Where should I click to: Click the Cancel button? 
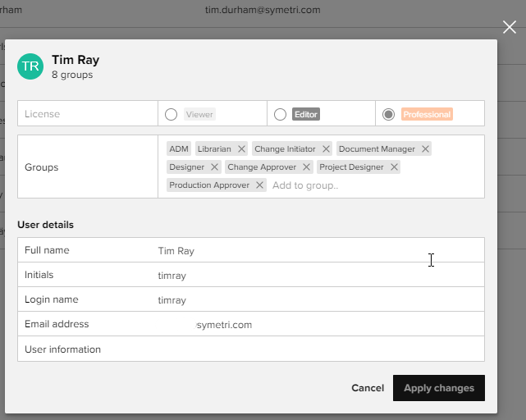tap(368, 388)
